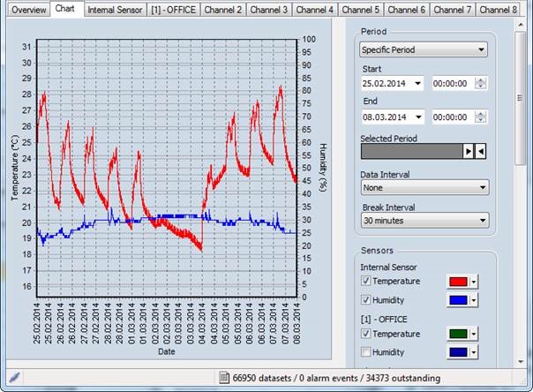The height and width of the screenshot is (392, 533).
Task: Click the pen icon in status bar
Action: click(x=14, y=378)
